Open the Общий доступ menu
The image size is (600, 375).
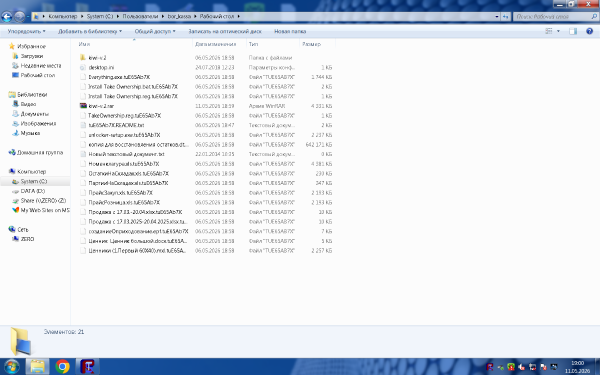155,31
